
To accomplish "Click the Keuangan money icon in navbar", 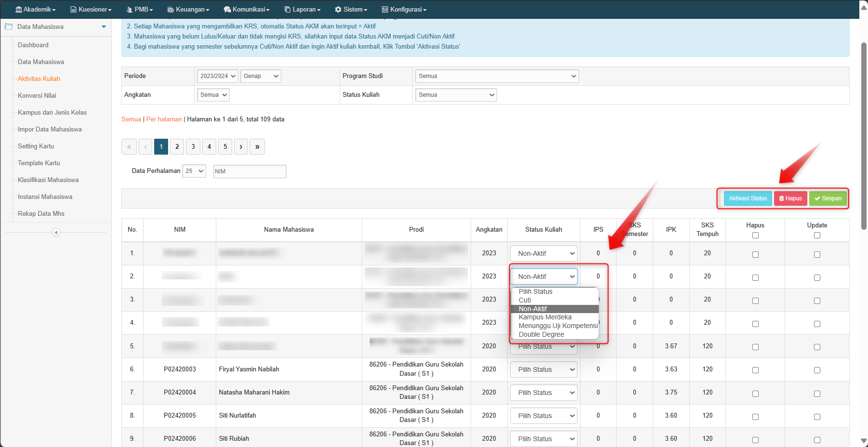I will point(171,10).
